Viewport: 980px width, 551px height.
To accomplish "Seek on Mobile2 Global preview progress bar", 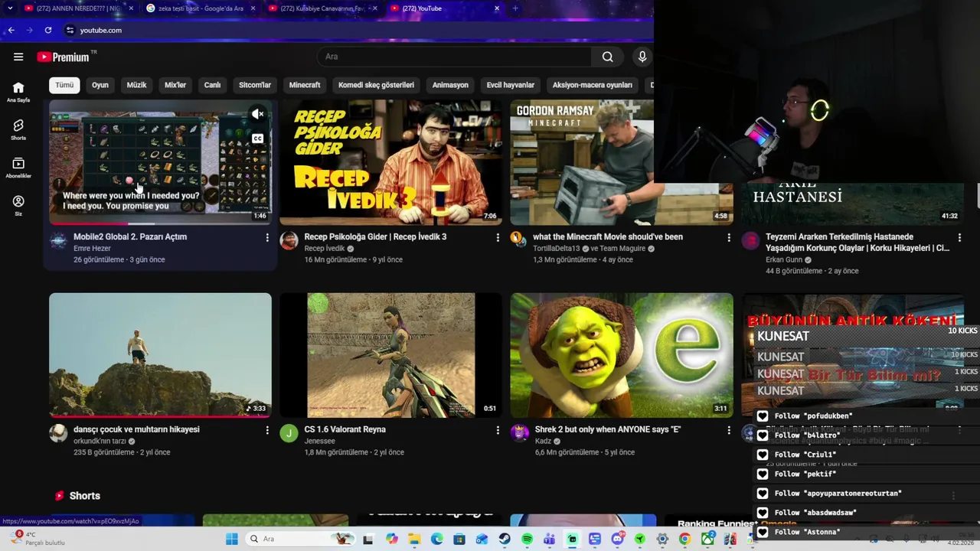I will pyautogui.click(x=160, y=223).
